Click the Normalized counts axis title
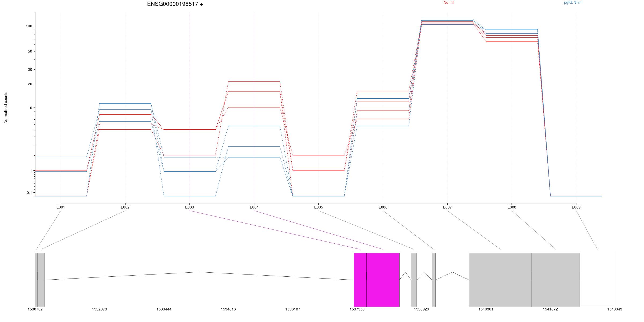 (x=6, y=108)
